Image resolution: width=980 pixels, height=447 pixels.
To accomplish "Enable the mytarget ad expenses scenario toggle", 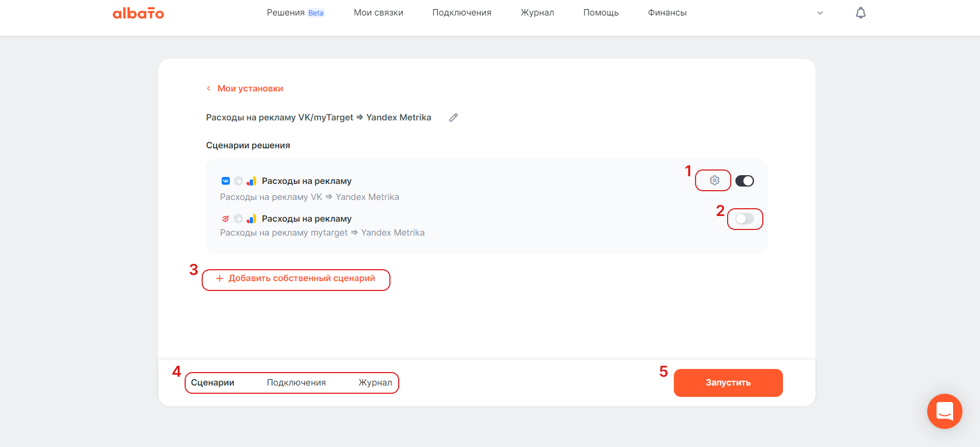I will pyautogui.click(x=744, y=219).
